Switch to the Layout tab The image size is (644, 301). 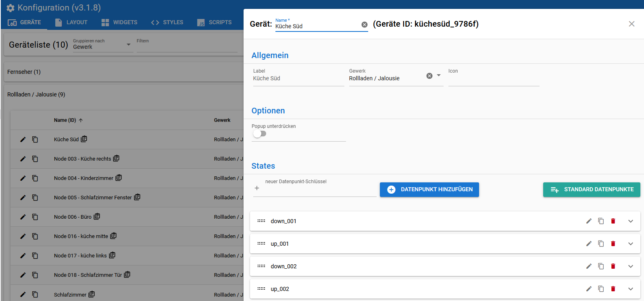click(x=71, y=22)
